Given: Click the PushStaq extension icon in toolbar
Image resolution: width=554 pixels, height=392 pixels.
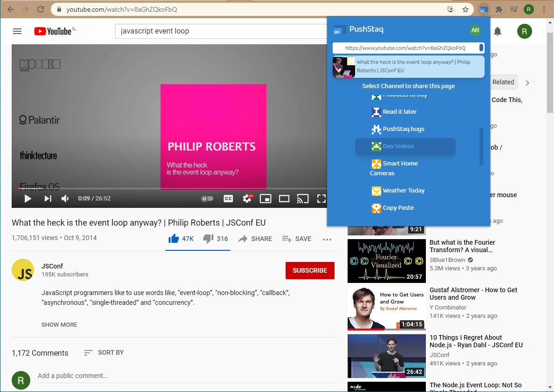Looking at the screenshot, I should tap(484, 9).
